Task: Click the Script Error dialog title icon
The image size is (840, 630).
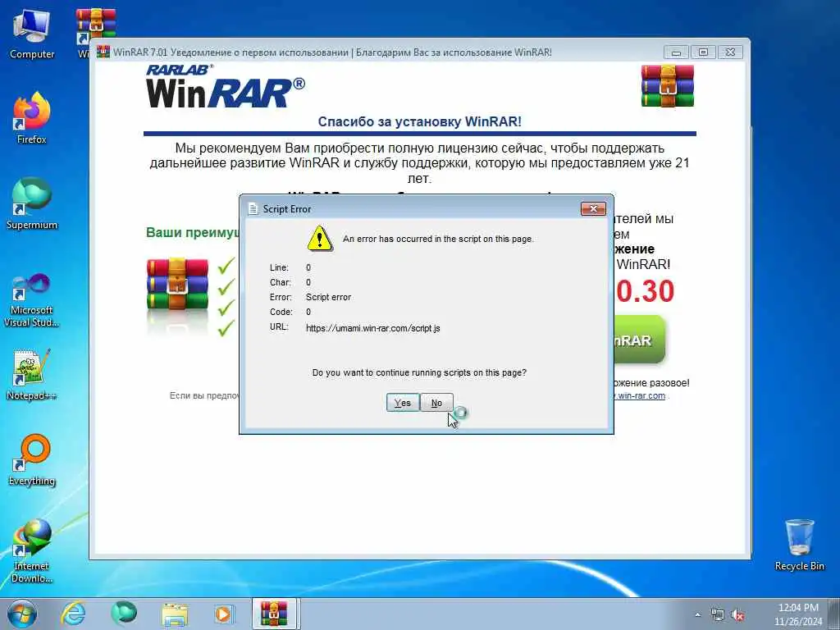Action: point(253,209)
